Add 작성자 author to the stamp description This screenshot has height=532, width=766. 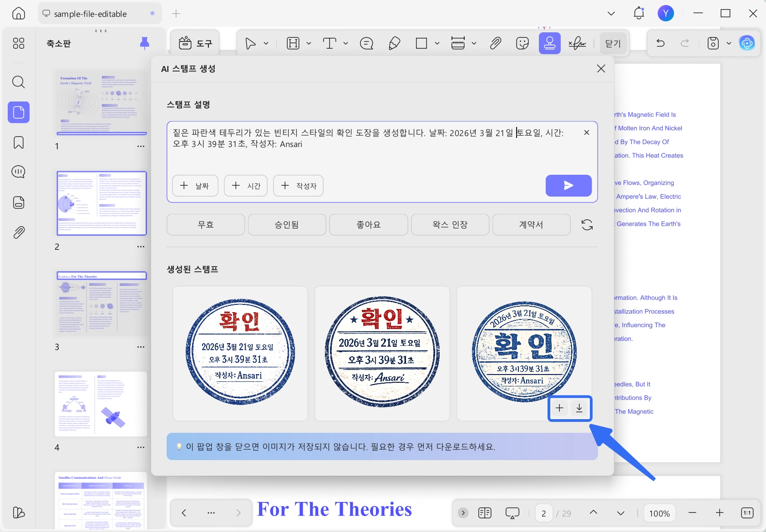click(x=298, y=186)
